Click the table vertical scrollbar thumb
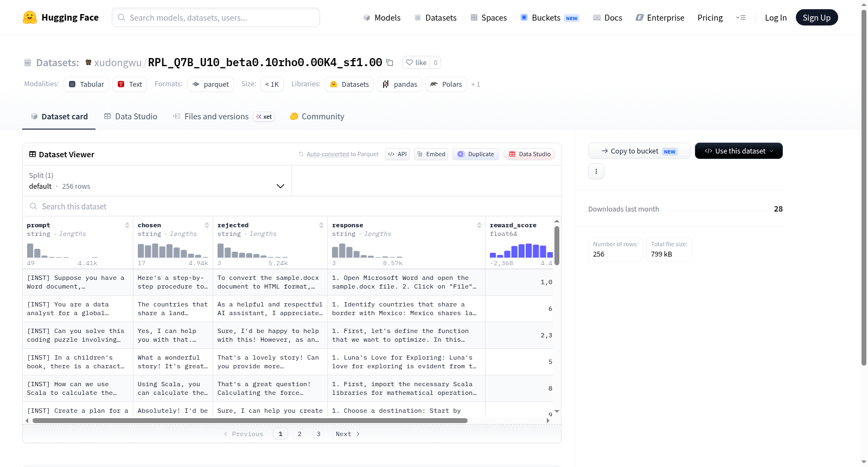Image resolution: width=868 pixels, height=467 pixels. coord(557,246)
